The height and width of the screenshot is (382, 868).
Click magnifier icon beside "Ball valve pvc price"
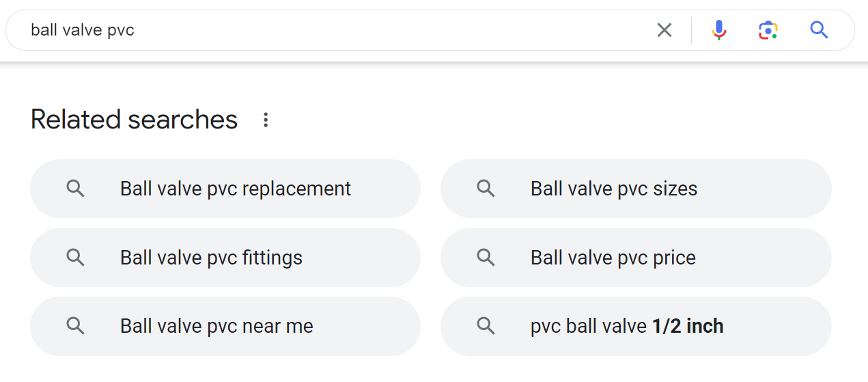point(486,258)
